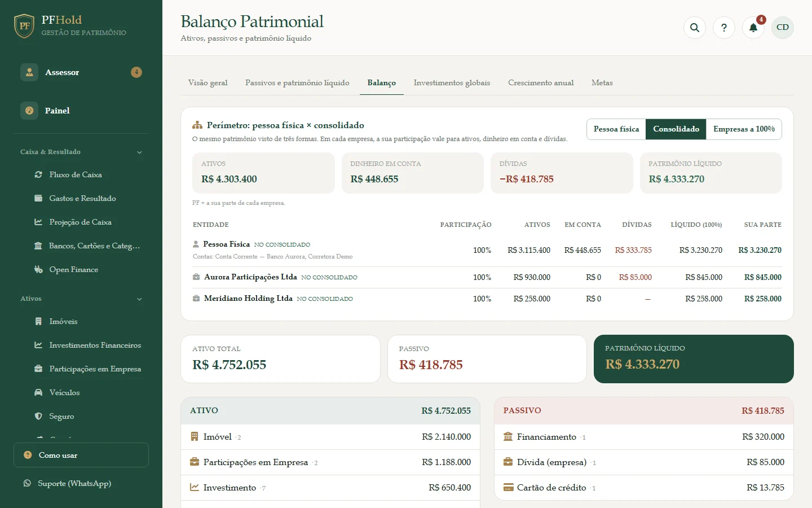
Task: Collapse the Ativos sidebar section
Action: point(81,299)
